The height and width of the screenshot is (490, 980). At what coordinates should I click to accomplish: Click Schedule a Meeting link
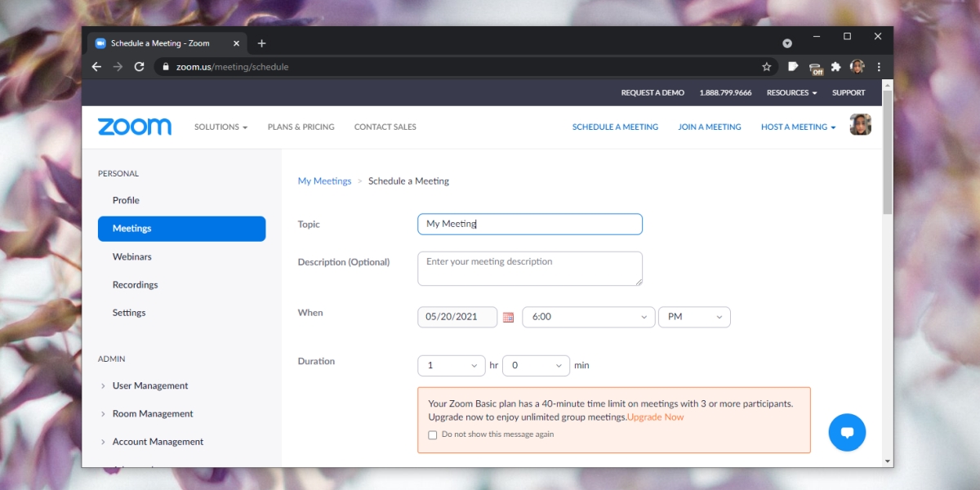coord(615,127)
